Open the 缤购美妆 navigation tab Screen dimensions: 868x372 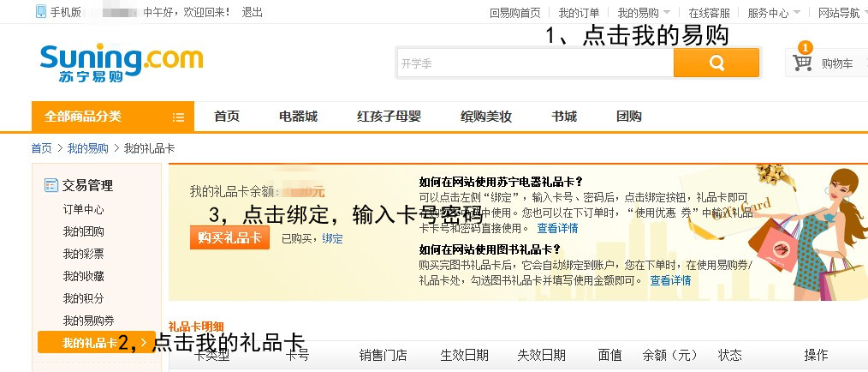(486, 117)
